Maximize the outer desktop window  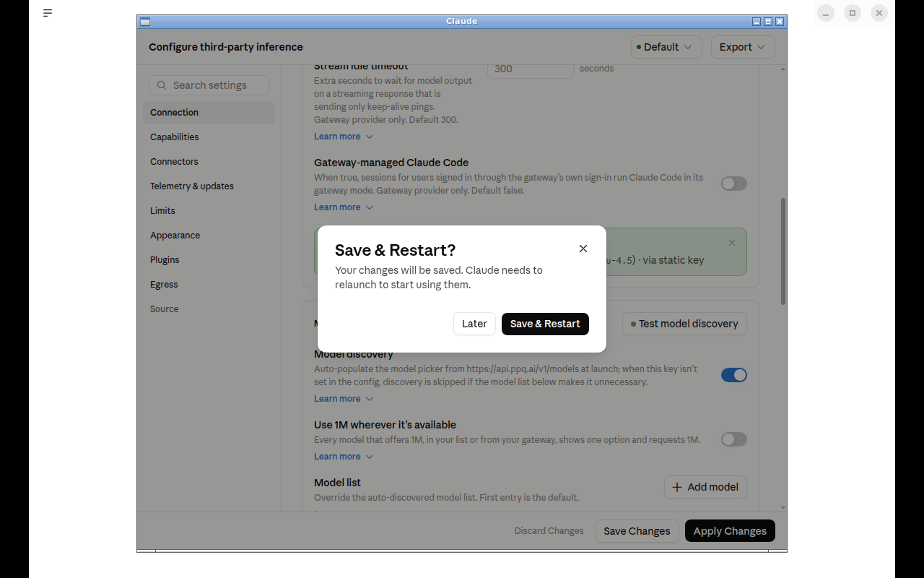(x=853, y=13)
